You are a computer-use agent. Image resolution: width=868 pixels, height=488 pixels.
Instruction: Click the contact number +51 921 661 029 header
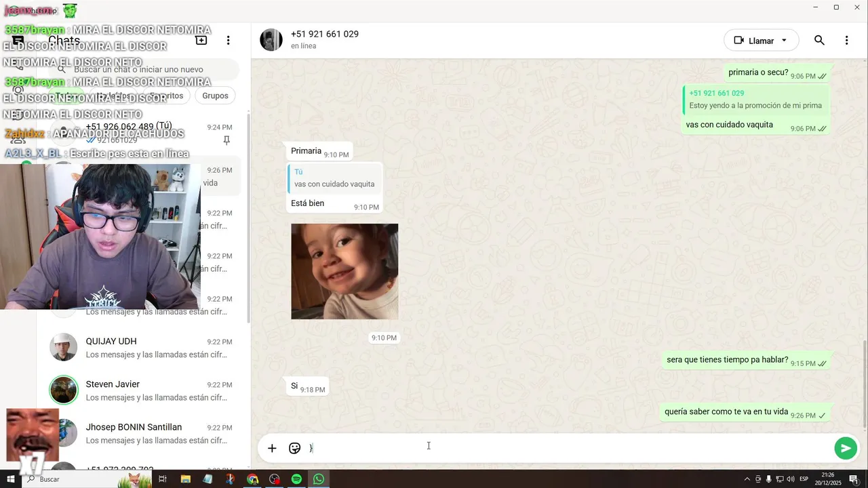click(x=325, y=34)
